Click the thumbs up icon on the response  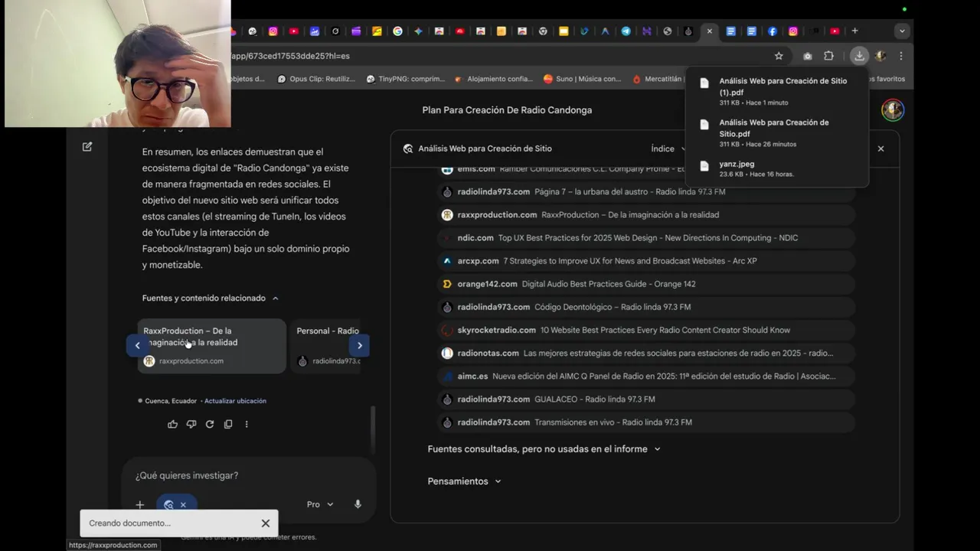point(172,424)
